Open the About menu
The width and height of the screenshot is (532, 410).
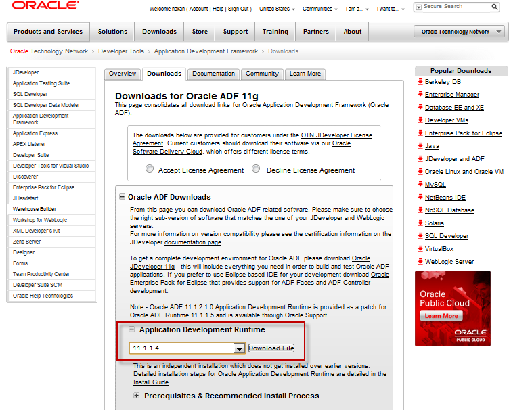click(x=353, y=32)
